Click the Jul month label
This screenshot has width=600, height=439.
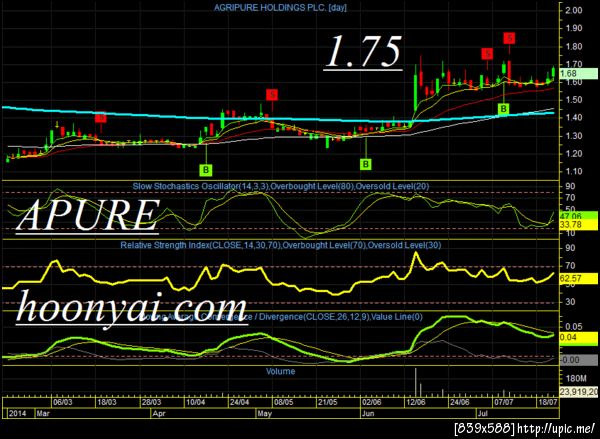pyautogui.click(x=482, y=414)
